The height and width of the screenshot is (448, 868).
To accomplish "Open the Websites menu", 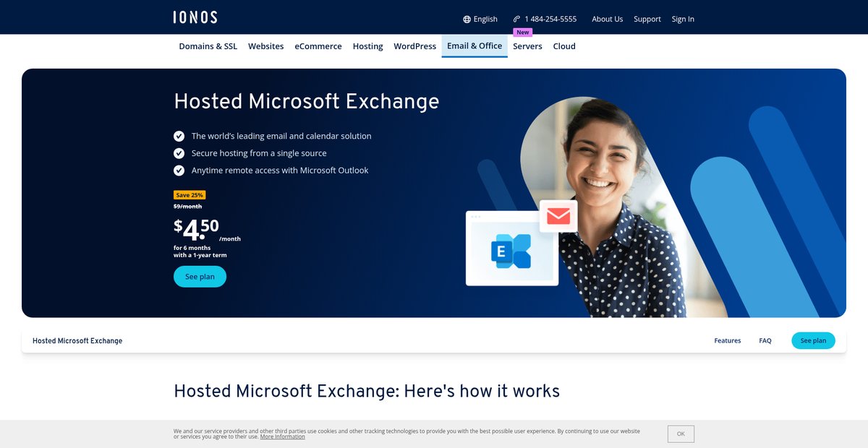I will (266, 46).
